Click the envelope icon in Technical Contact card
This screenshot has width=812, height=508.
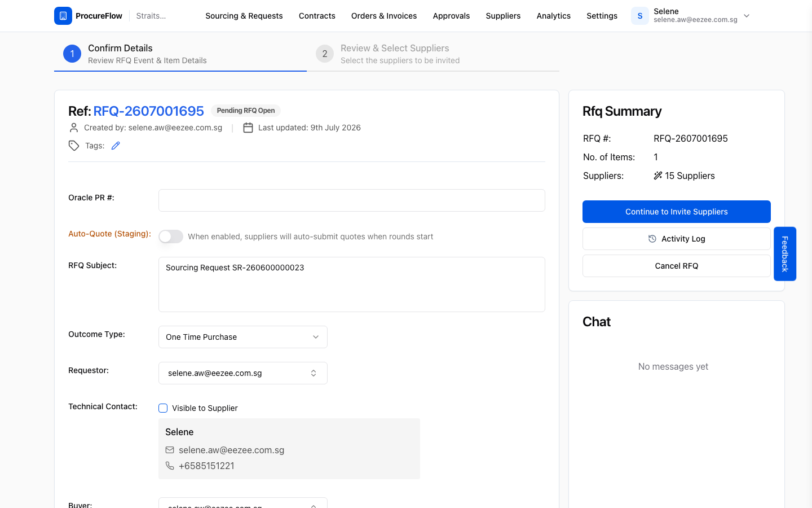[x=170, y=450]
